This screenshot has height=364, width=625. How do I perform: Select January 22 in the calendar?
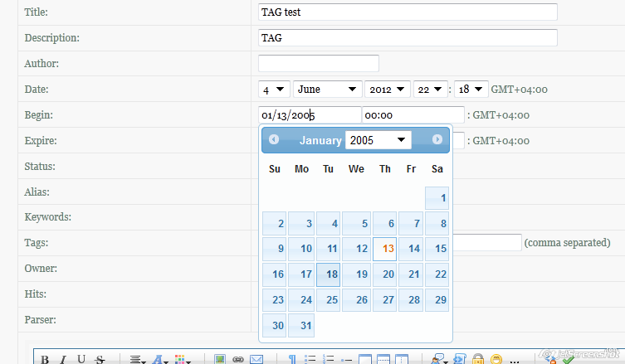pyautogui.click(x=437, y=274)
